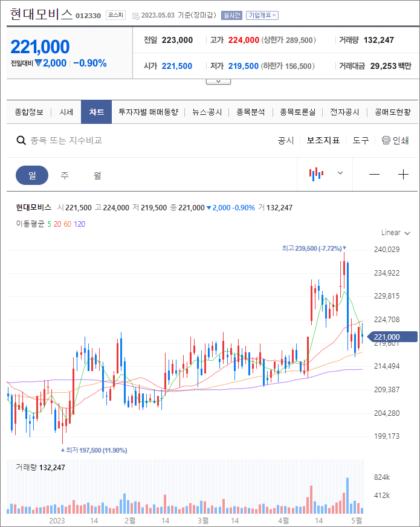Open the 투자자별 매매동향 tab
Screen dimensions: 420x527
[x=148, y=112]
